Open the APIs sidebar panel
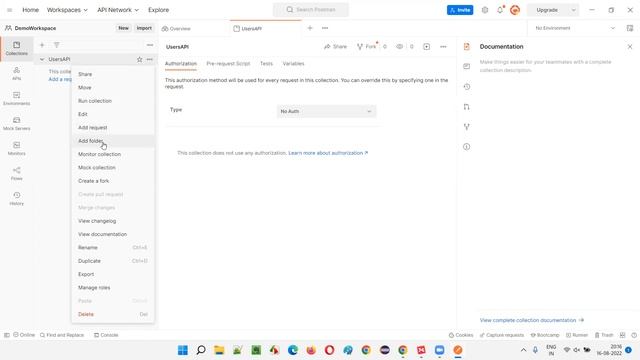640x360 pixels. click(x=16, y=73)
